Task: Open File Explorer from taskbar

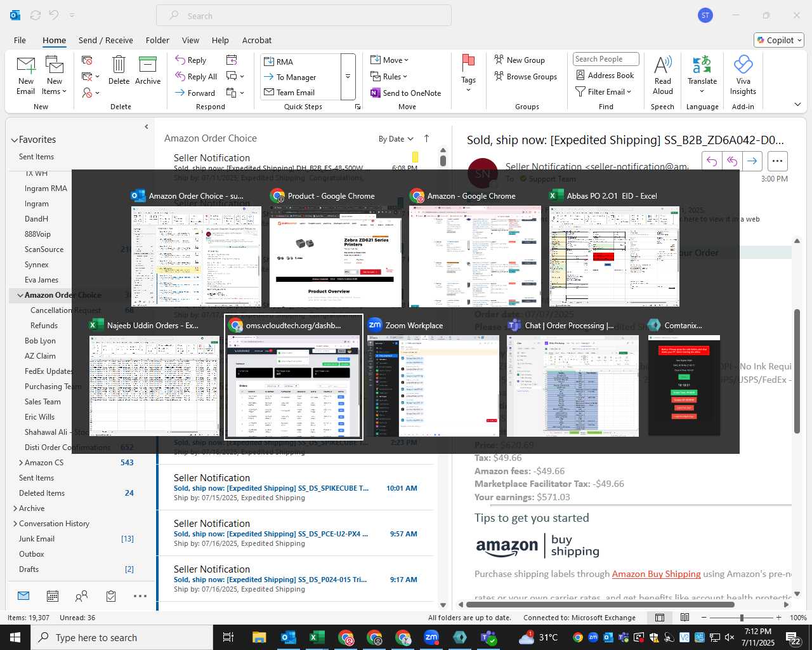Action: [259, 637]
